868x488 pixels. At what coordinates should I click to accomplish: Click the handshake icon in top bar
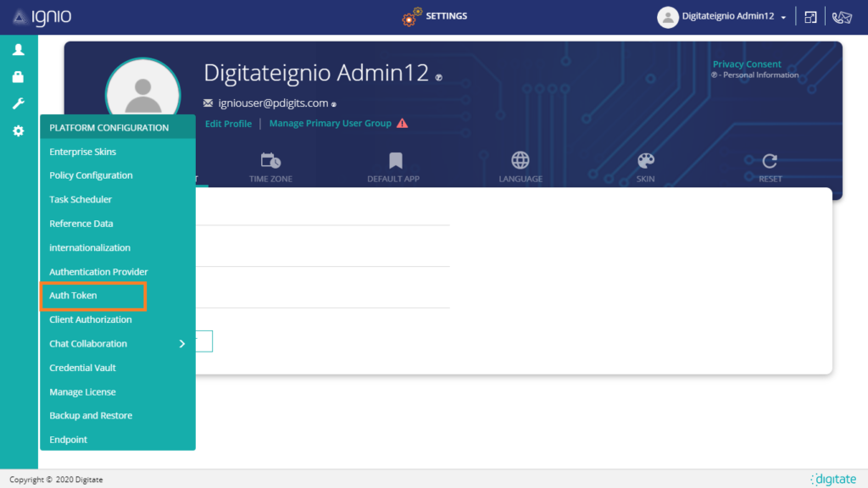click(x=842, y=17)
